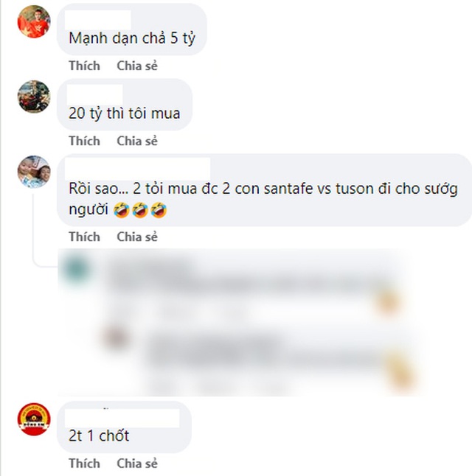472x476 pixels.
Task: Click the blurred reply thread under santafe comment
Action: coord(237,323)
